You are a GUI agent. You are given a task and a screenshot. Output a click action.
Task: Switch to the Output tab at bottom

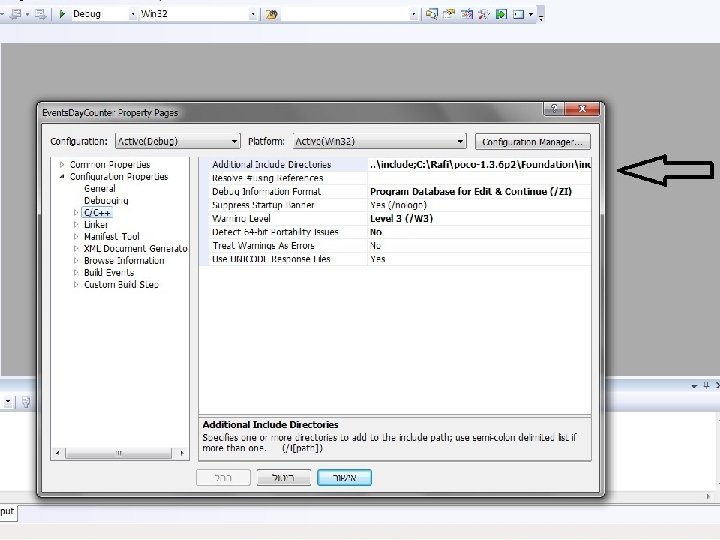(8, 512)
